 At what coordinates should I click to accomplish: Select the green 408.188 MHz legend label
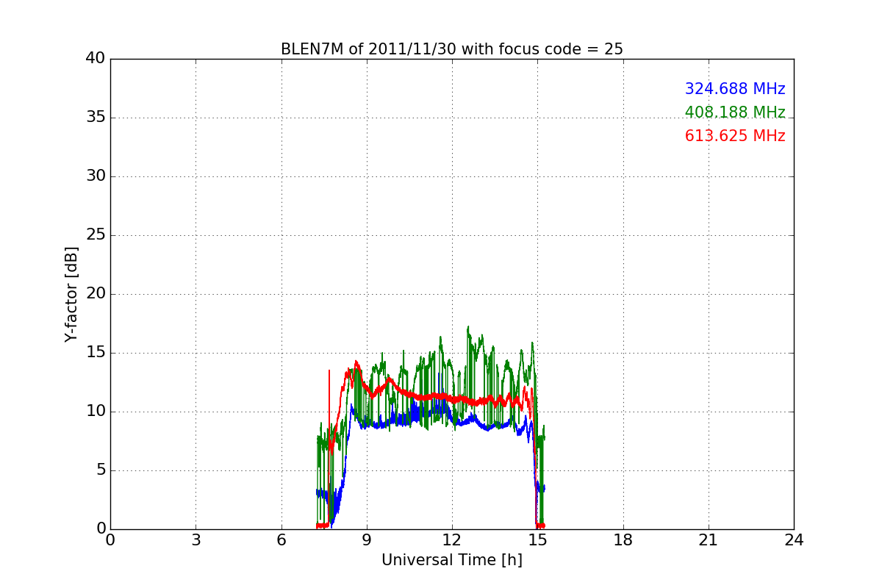click(x=735, y=112)
